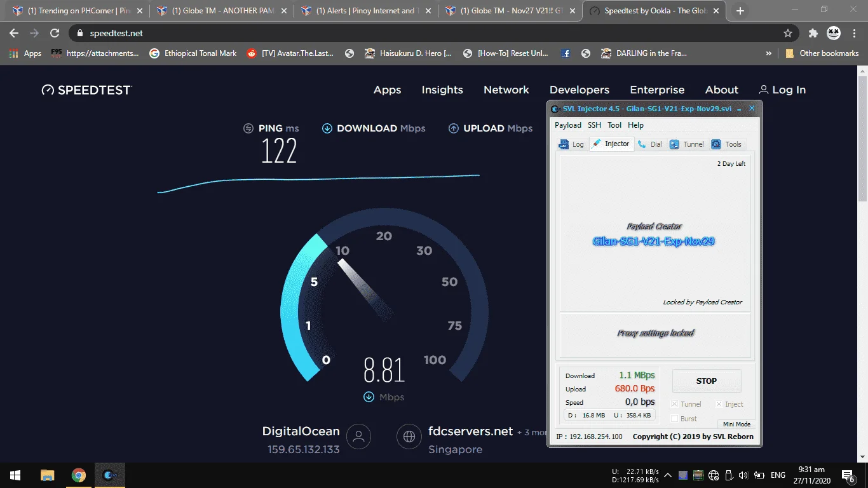The width and height of the screenshot is (868, 488).
Task: Enable the Burst checkbox in SVL Injector
Action: tap(675, 419)
